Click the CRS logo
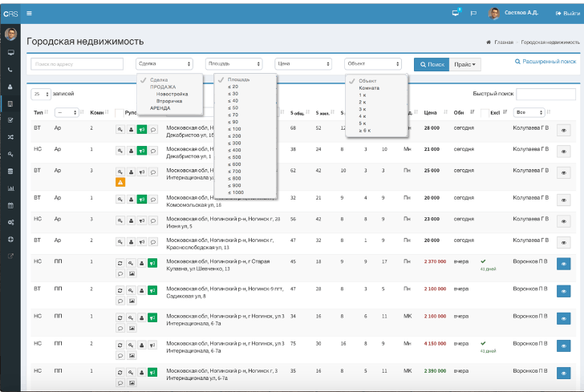The width and height of the screenshot is (584, 392). pos(10,14)
